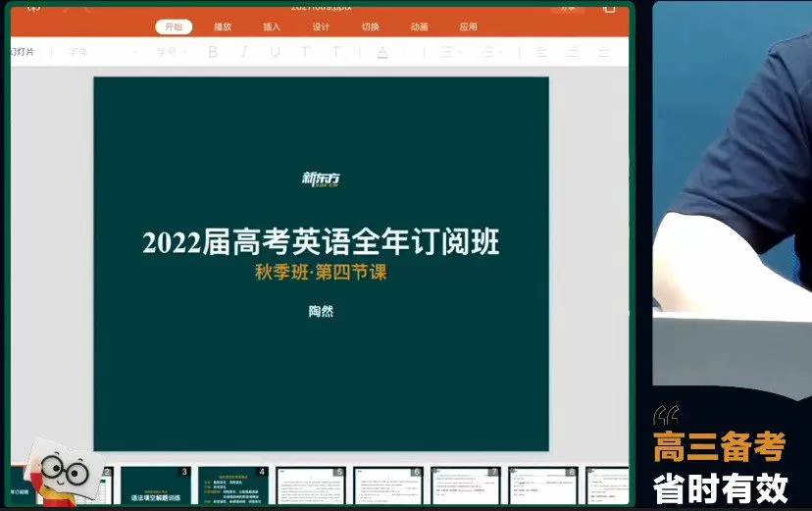Open the 动画 tab

tap(419, 26)
